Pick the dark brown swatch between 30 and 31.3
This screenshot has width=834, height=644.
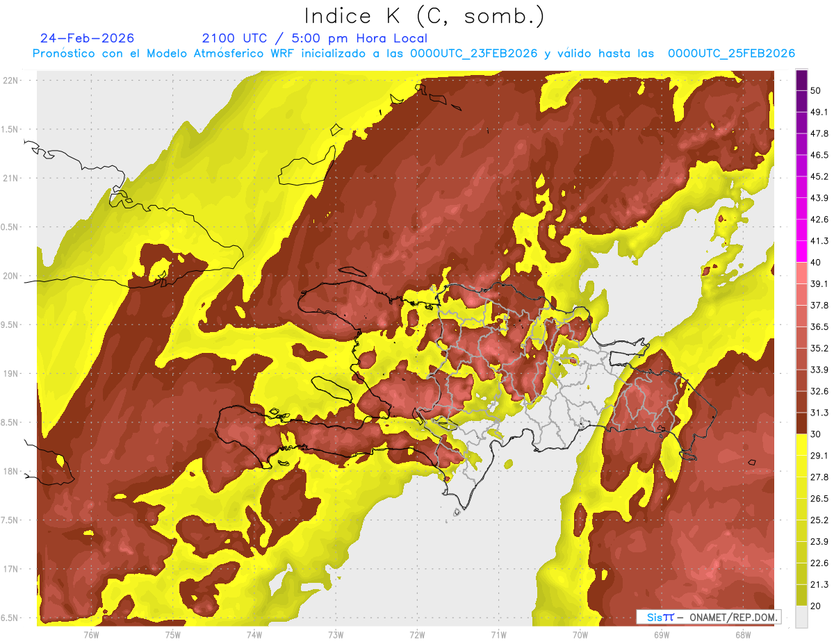click(x=801, y=423)
